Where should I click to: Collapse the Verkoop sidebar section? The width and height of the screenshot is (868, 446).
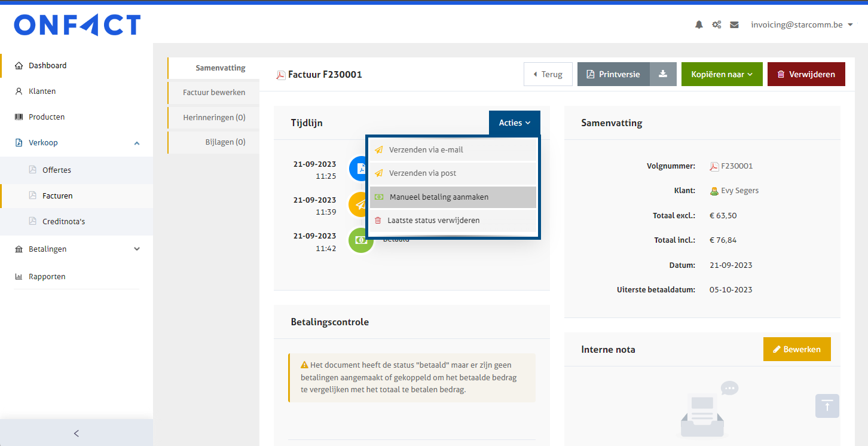click(137, 143)
